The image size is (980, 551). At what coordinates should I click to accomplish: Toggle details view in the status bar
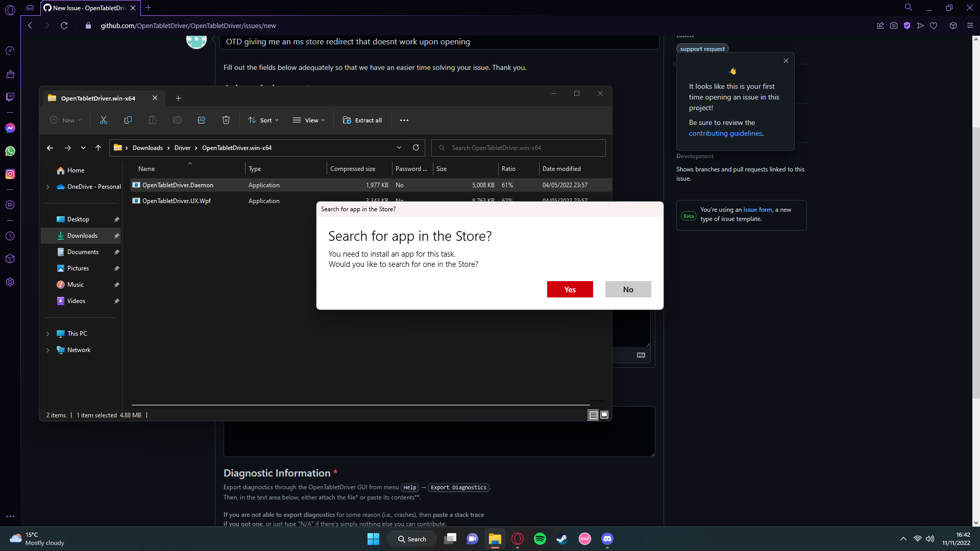[593, 415]
